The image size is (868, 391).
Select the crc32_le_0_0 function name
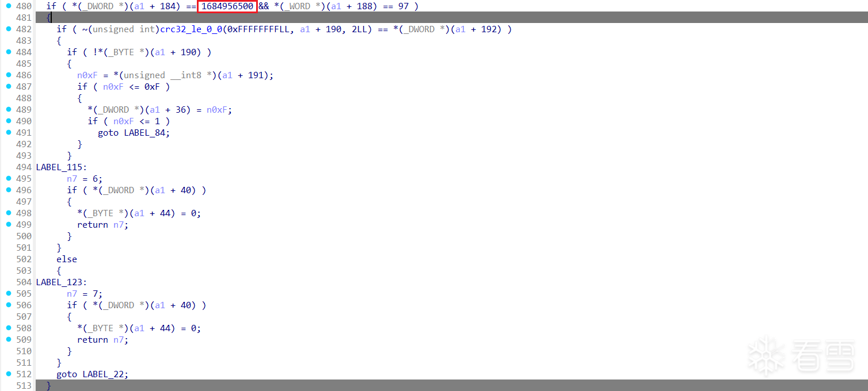(191, 29)
